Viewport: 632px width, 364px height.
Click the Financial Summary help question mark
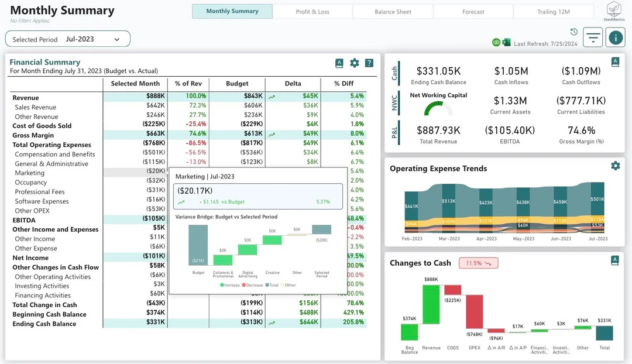tap(369, 63)
